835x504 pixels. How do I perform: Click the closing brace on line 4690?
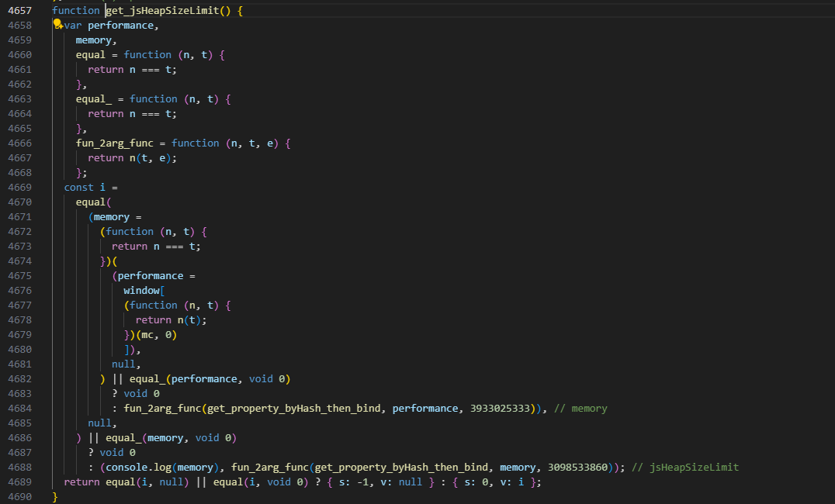tap(55, 496)
